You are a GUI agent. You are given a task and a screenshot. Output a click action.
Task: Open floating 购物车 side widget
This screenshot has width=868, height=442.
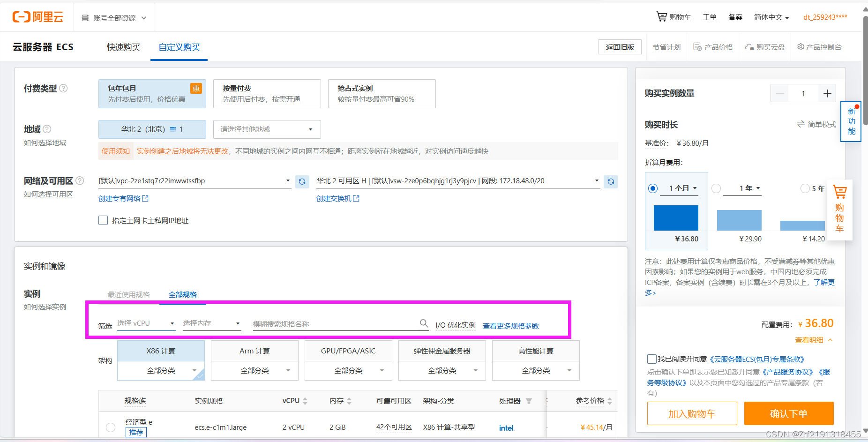tap(839, 210)
